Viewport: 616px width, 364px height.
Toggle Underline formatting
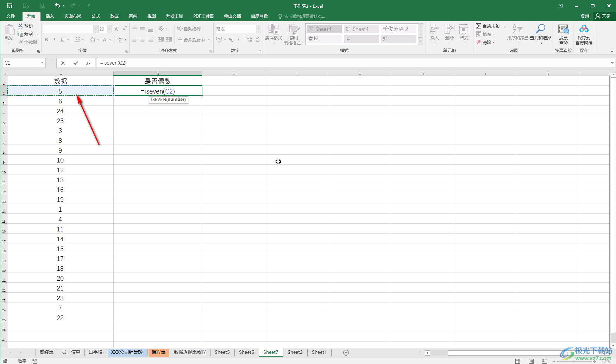(62, 40)
